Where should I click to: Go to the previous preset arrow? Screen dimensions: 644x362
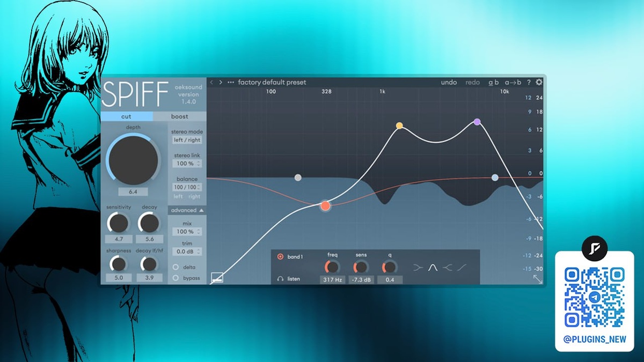(x=211, y=83)
